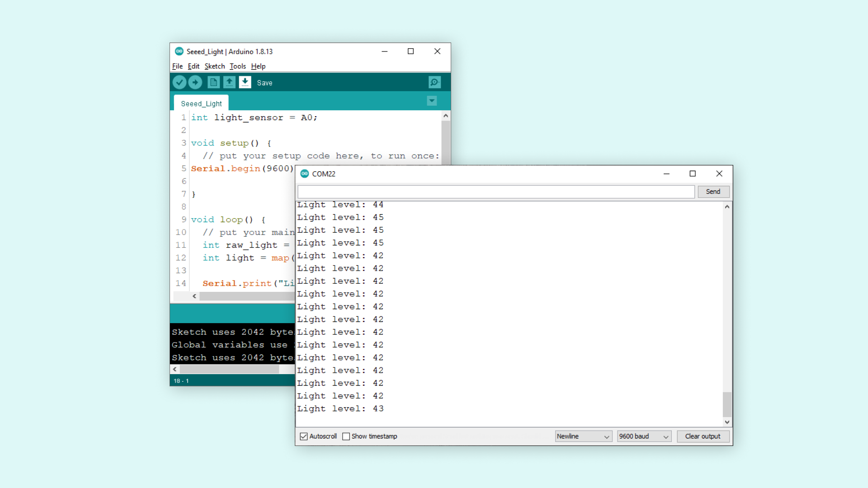Close the COM22 serial monitor window
The image size is (868, 488).
[719, 174]
